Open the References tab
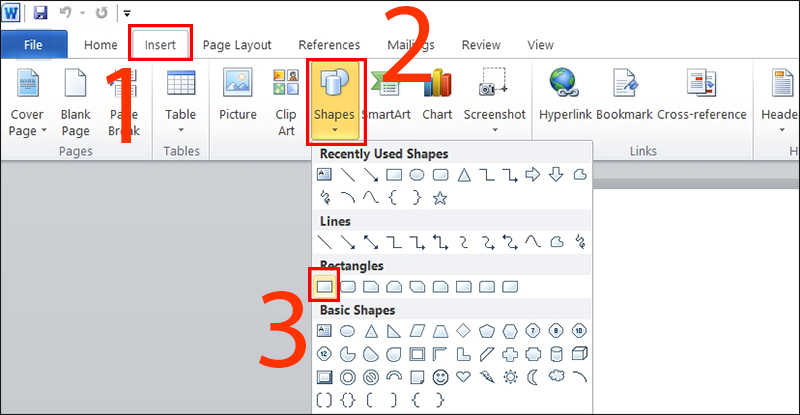The image size is (800, 415). 329,45
